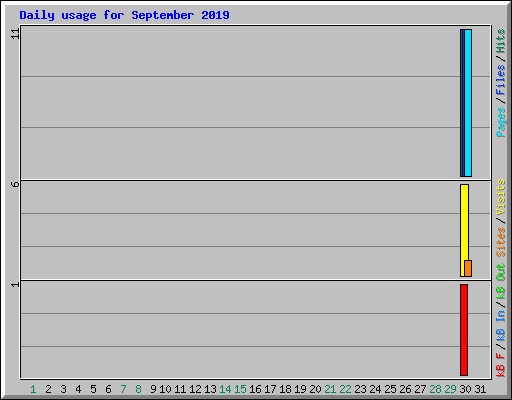
Task: Click day 9 on the x-axis
Action: (x=153, y=389)
